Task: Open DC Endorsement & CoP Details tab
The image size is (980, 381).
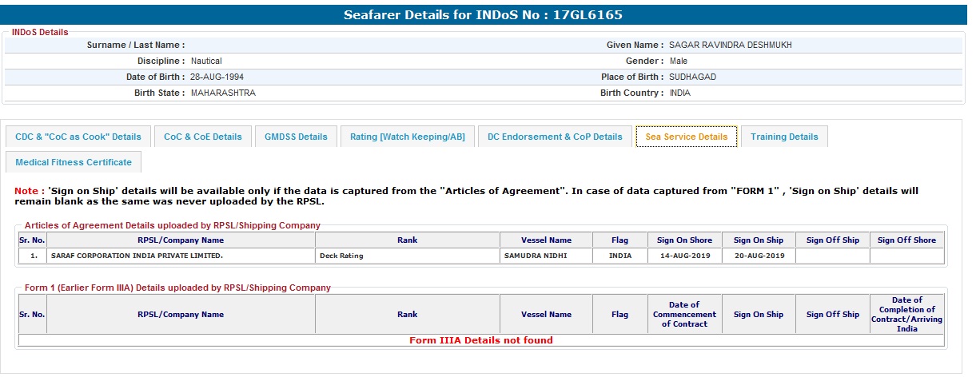Action: 555,137
